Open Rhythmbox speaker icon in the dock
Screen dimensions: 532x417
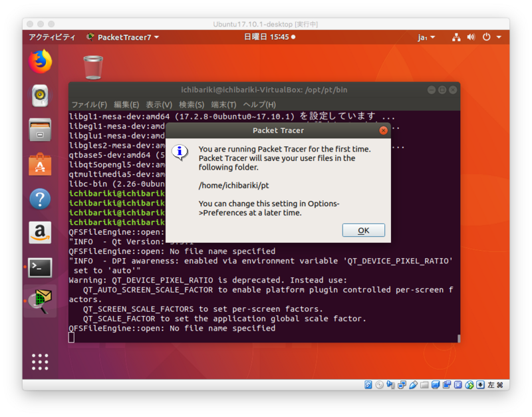pos(40,95)
